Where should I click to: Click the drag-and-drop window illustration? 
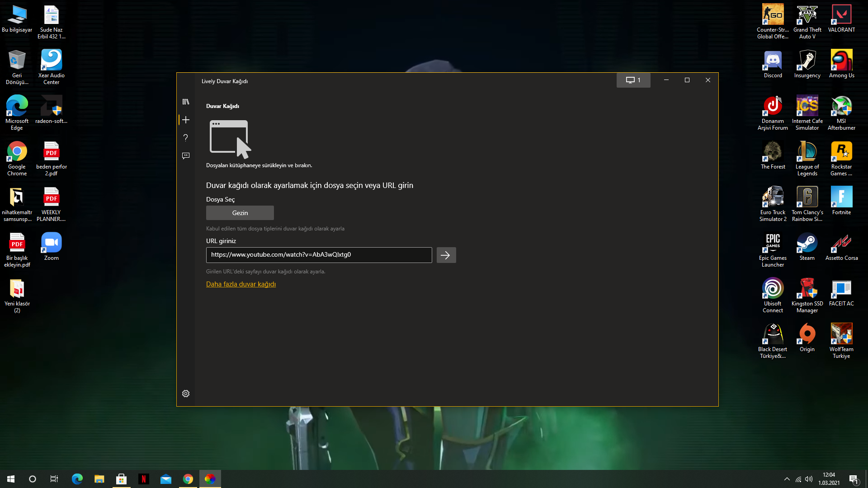[x=230, y=139]
